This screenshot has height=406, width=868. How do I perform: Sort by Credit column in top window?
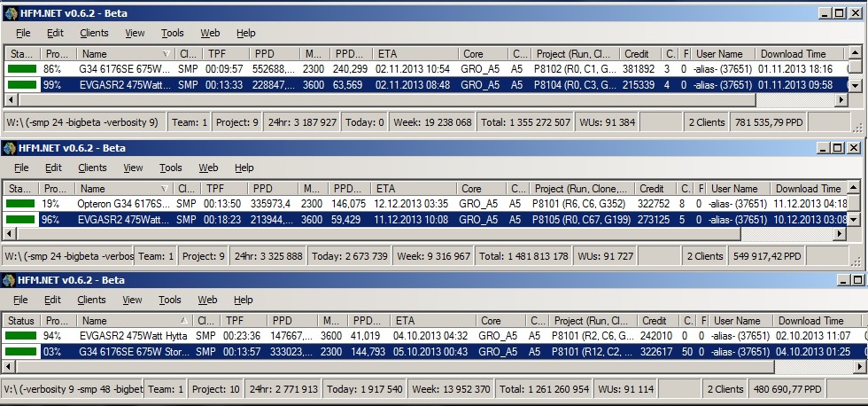tap(639, 54)
